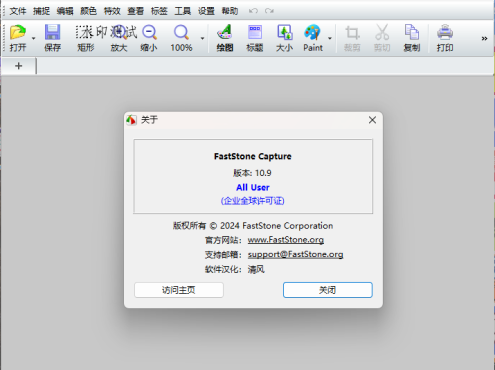Click the 企业全球许可证 link
Viewport: 495px width, 370px height.
pyautogui.click(x=253, y=201)
